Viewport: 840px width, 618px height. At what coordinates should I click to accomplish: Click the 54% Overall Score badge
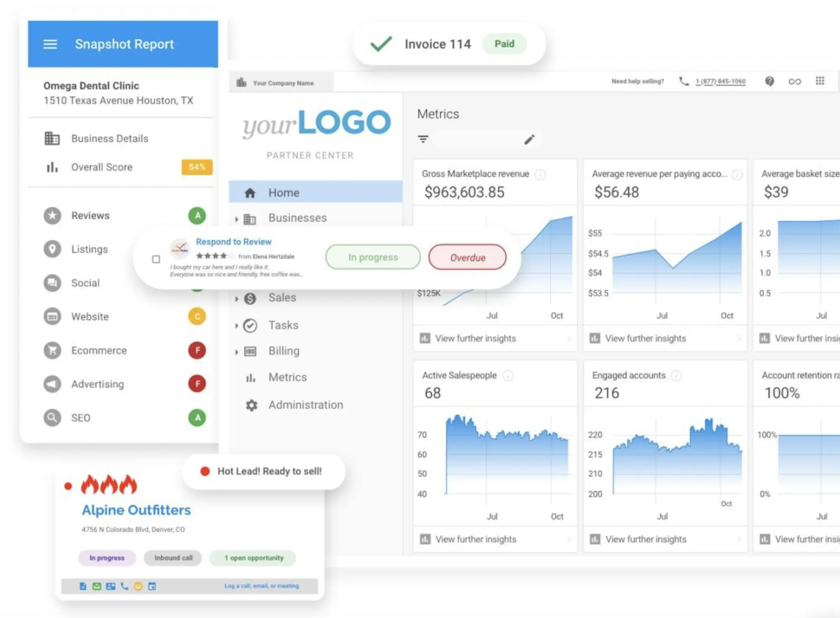(x=197, y=167)
